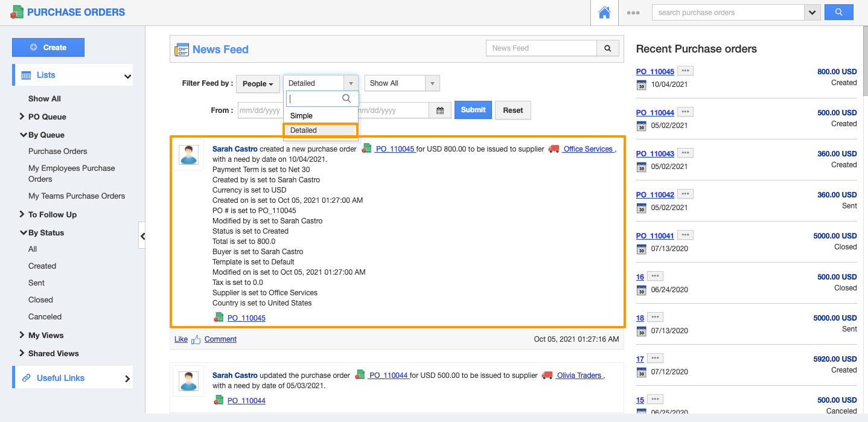Click the From date input field
The height and width of the screenshot is (422, 868).
(x=260, y=110)
